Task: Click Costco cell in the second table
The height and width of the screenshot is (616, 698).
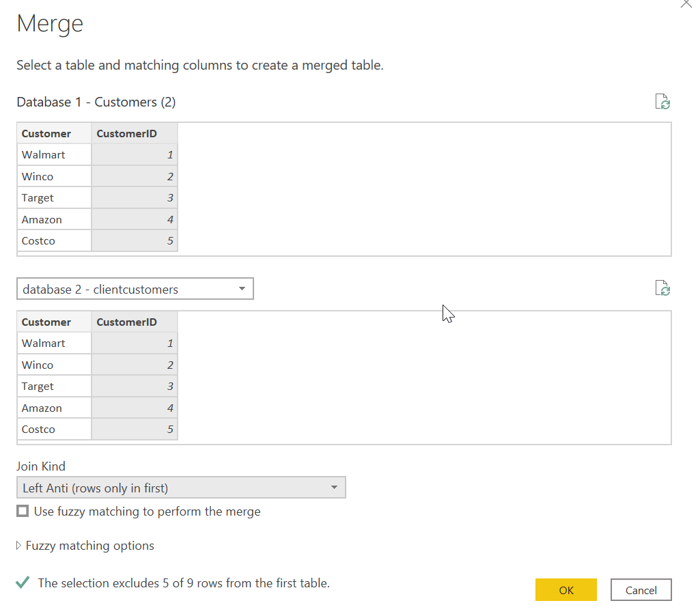Action: (55, 429)
